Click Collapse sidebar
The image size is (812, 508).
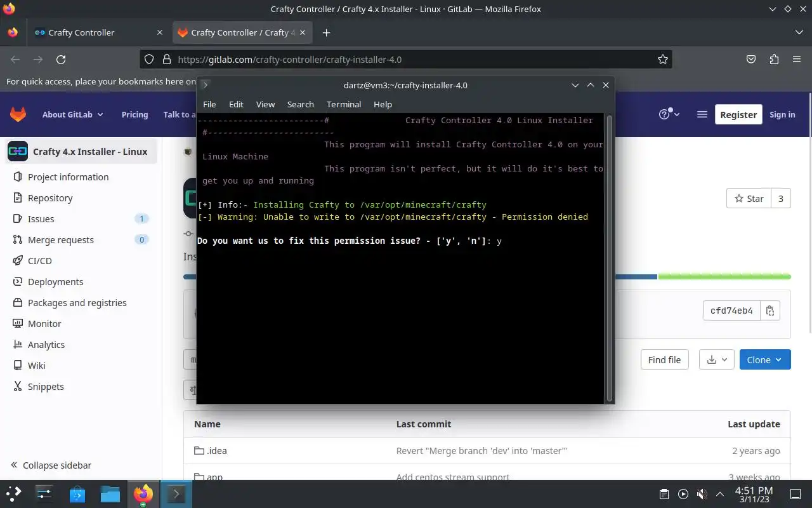pos(51,465)
